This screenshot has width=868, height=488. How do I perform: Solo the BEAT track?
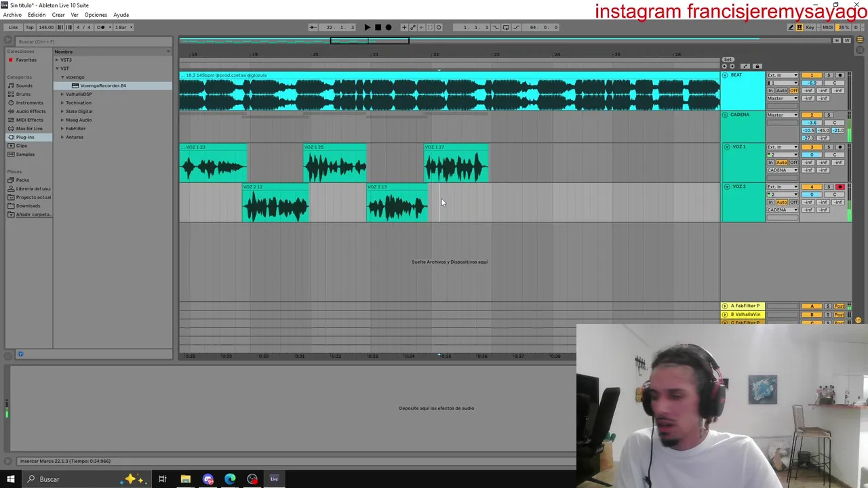(x=829, y=75)
